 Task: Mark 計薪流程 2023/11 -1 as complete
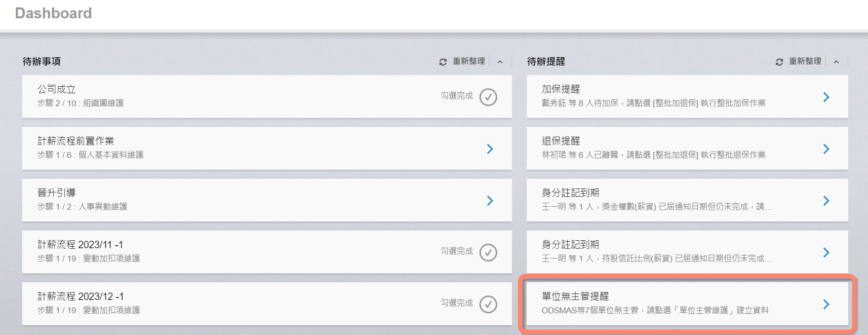[488, 253]
